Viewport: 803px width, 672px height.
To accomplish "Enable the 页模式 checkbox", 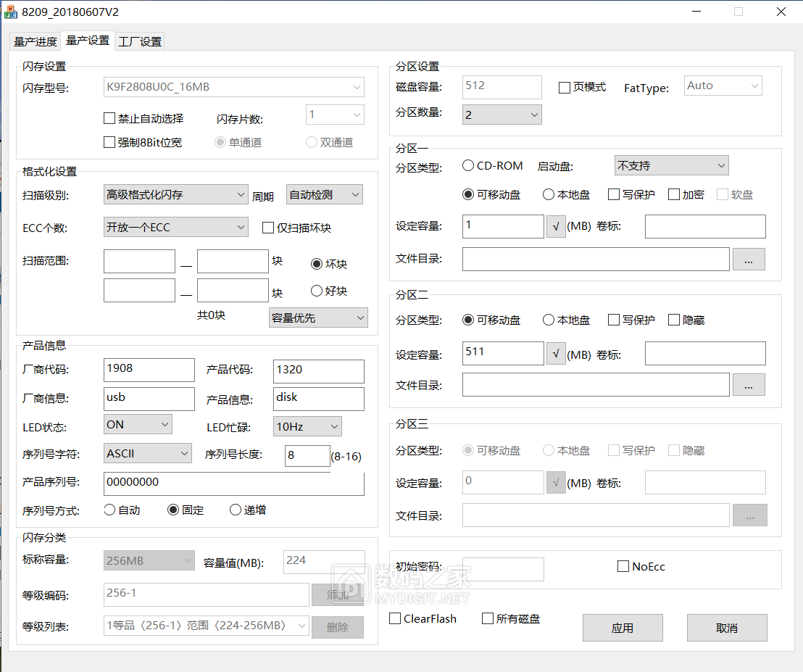I will coord(564,88).
